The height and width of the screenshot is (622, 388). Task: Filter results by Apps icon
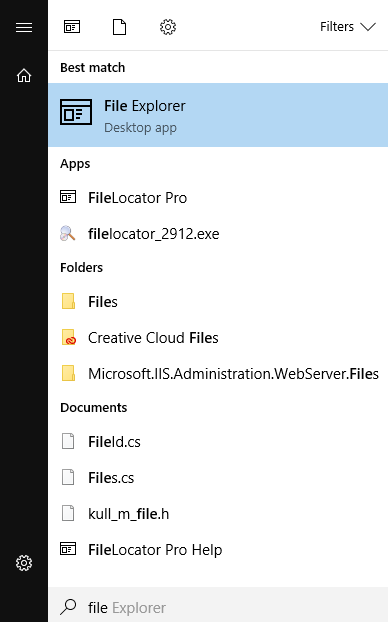tap(72, 27)
